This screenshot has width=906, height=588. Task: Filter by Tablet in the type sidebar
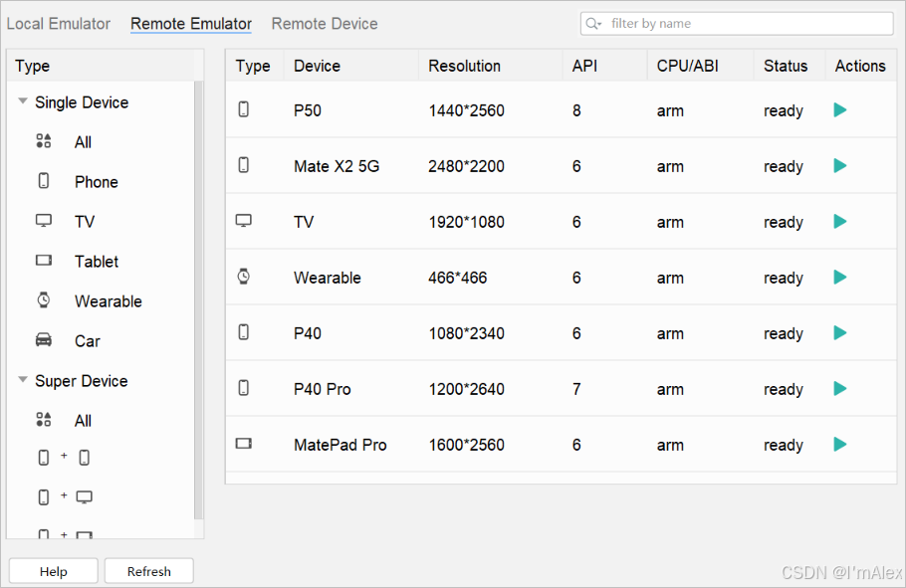96,262
